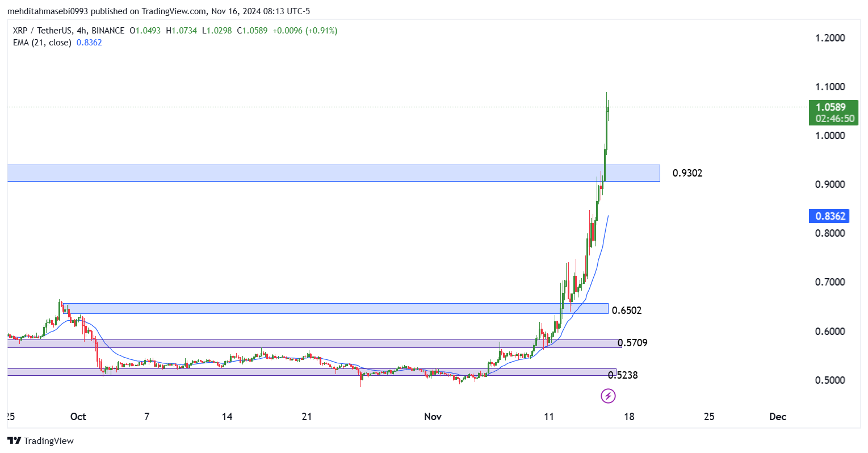Click the high value H1.0734 in header
868x453 pixels.
(182, 31)
